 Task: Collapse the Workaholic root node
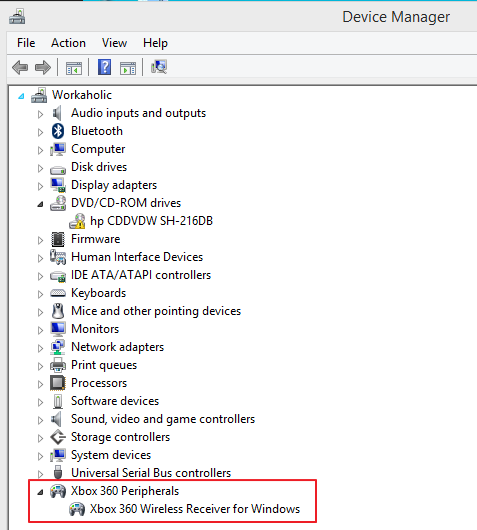point(21,96)
